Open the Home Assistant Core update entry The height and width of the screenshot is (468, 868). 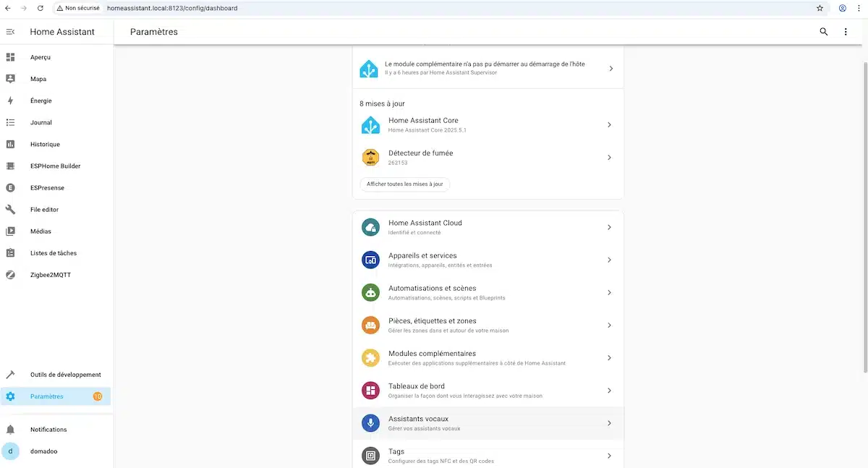488,124
